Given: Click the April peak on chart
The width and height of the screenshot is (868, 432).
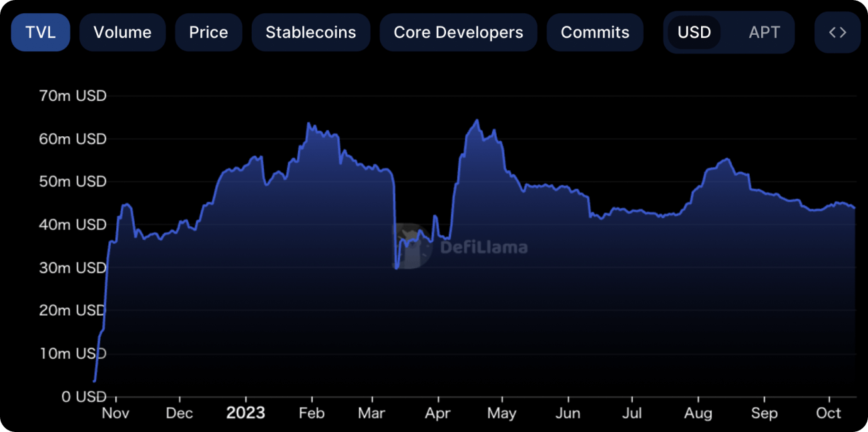Looking at the screenshot, I should 477,121.
